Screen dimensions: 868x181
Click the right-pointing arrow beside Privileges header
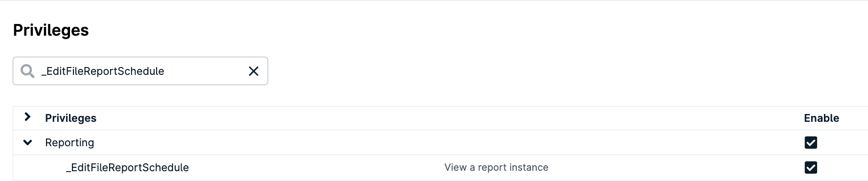click(28, 117)
